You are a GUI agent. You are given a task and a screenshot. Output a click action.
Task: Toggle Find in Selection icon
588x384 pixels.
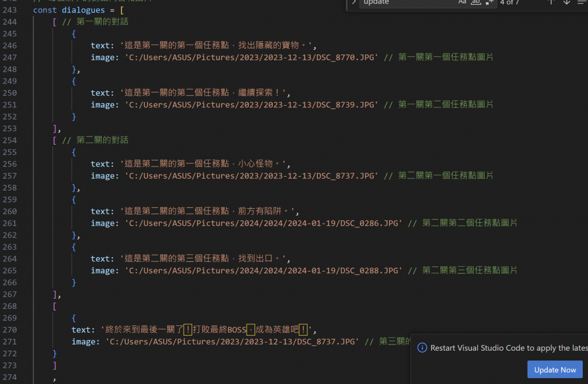pyautogui.click(x=581, y=2)
